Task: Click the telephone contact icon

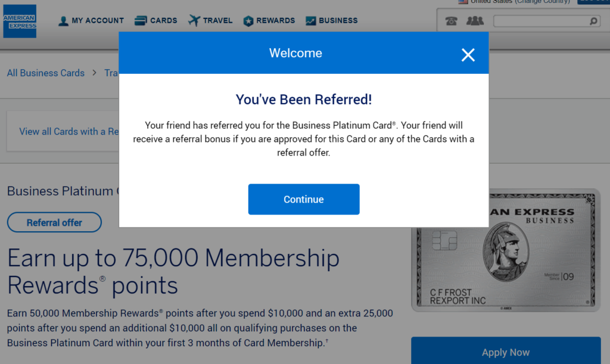Action: point(451,20)
